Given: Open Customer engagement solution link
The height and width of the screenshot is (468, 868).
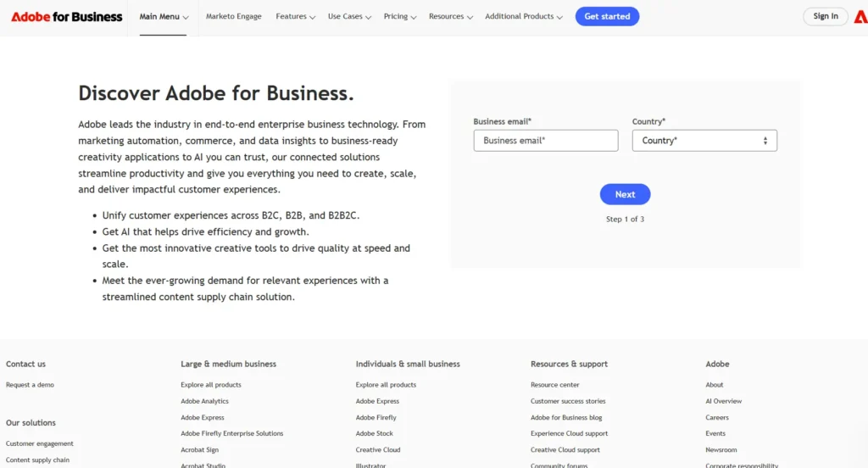Looking at the screenshot, I should click(39, 443).
